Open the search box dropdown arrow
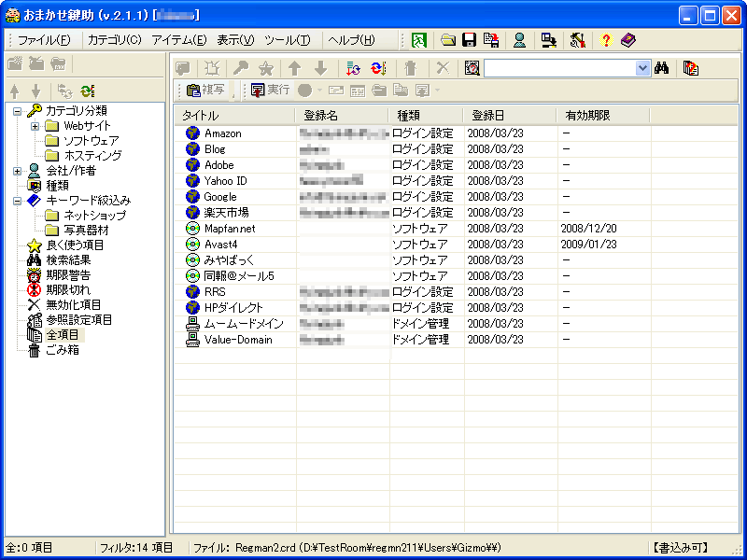 coord(642,68)
